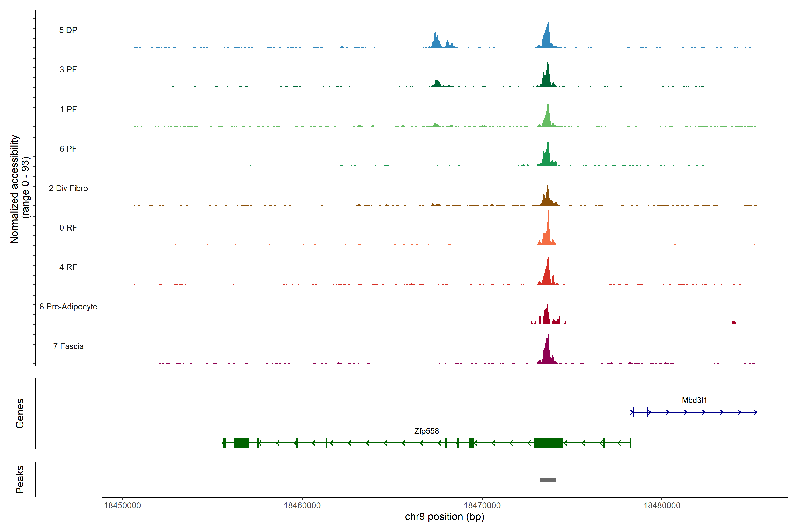The image size is (798, 532).
Task: Click the Mbd3l1 gene name
Action: [694, 400]
